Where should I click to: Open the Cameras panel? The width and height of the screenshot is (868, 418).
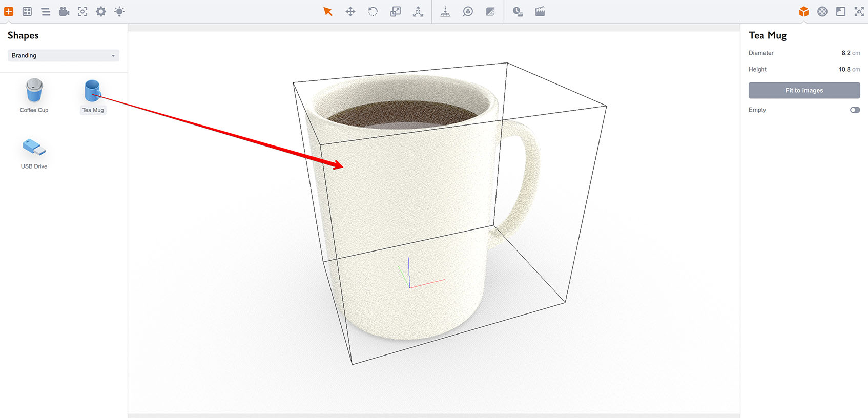64,11
